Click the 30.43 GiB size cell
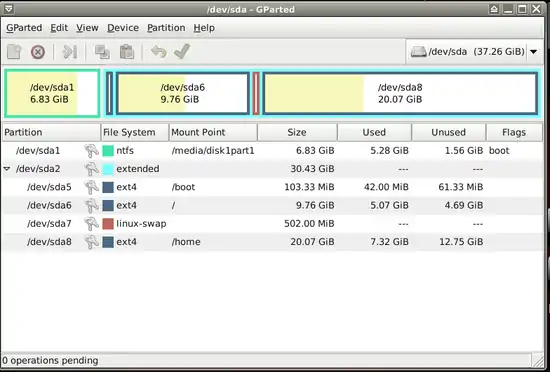Viewport: 550px width, 372px height. pos(312,169)
